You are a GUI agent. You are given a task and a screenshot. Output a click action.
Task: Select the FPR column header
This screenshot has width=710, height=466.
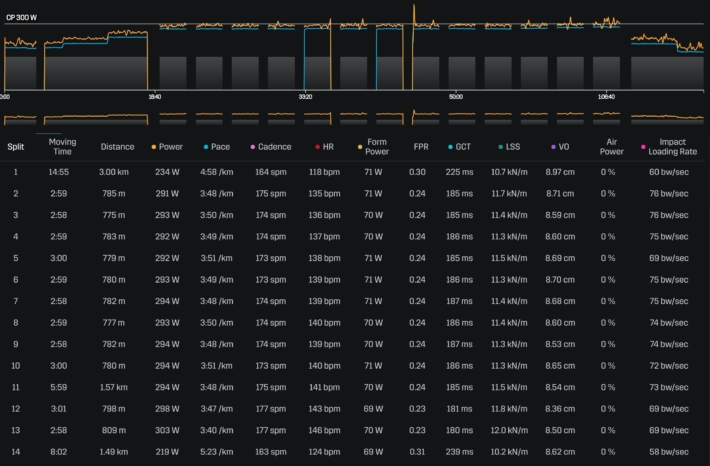(x=420, y=147)
